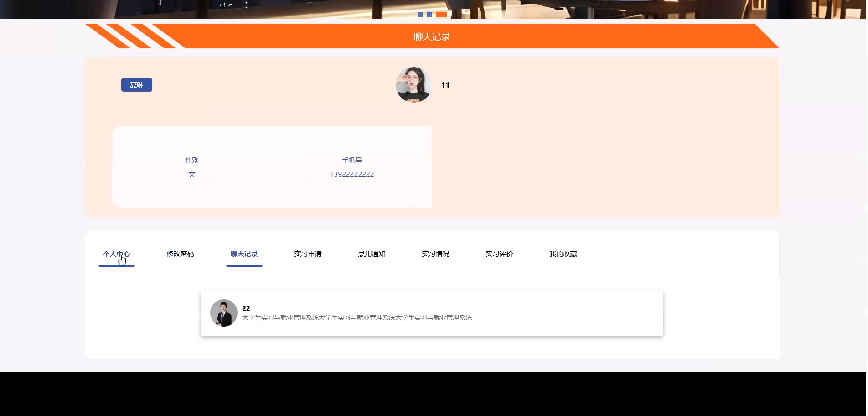
Task: Click the gender value 女
Action: pos(192,174)
